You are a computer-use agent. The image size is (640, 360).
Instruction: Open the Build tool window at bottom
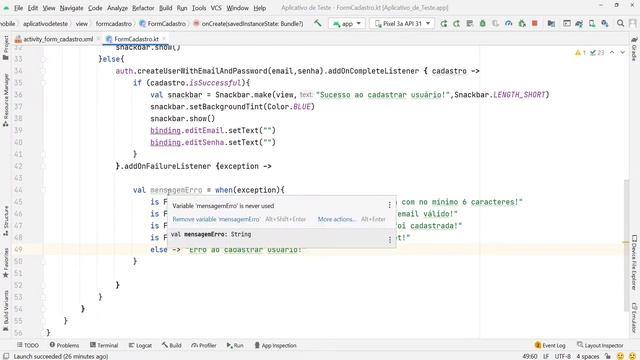point(171,345)
